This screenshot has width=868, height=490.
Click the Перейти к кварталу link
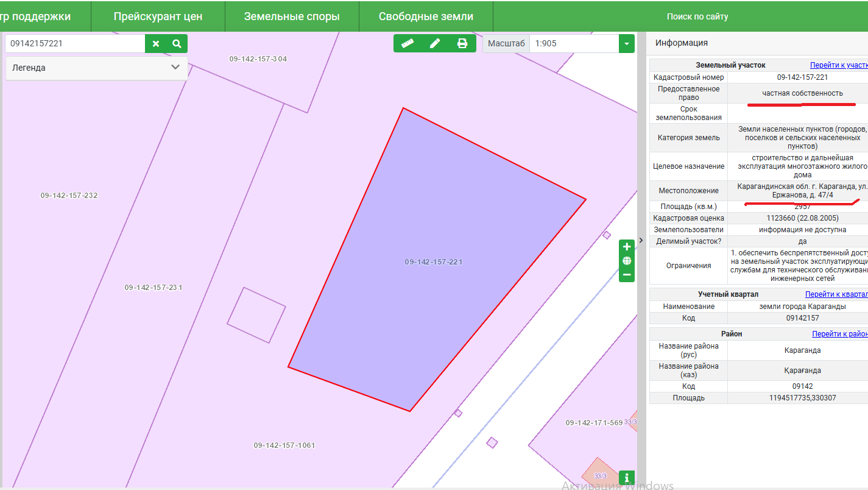tap(836, 294)
